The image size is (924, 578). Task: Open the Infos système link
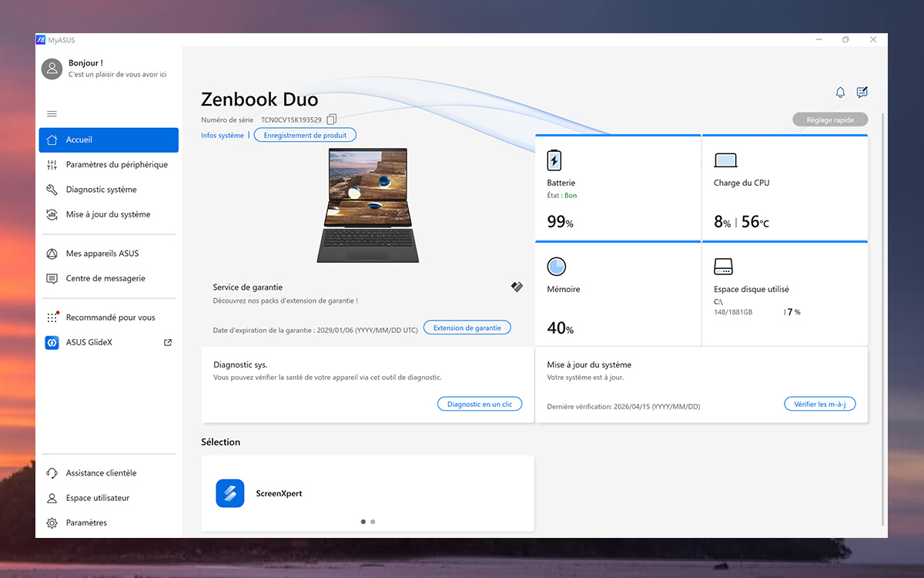[222, 135]
